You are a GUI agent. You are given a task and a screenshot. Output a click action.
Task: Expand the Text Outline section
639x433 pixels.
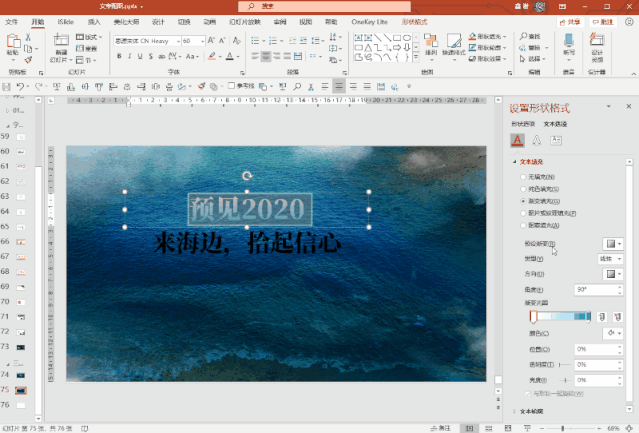[x=514, y=411]
